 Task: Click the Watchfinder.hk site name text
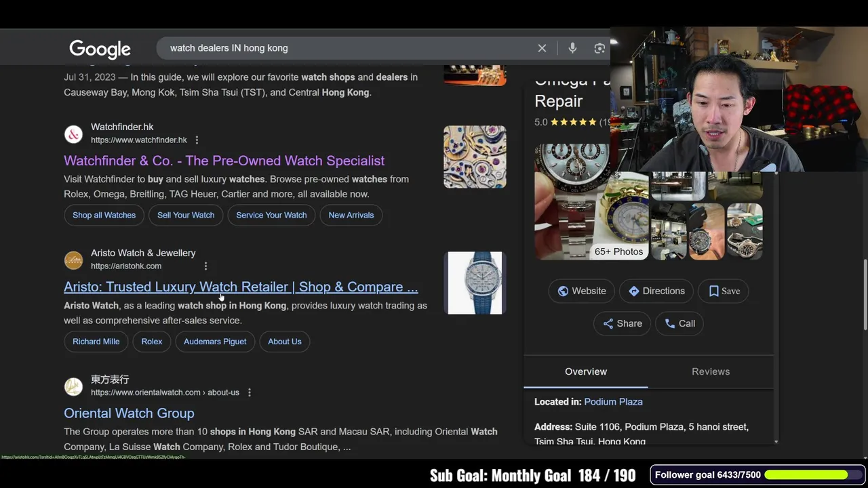point(122,127)
